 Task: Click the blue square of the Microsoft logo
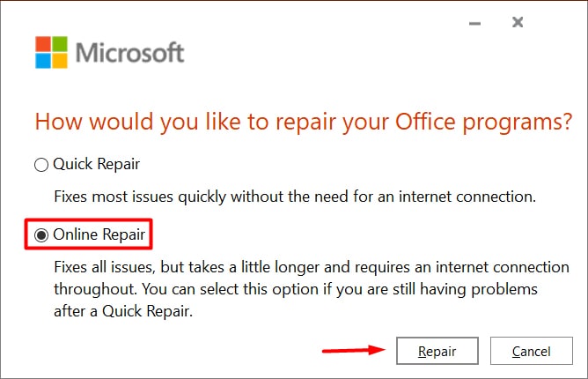click(x=43, y=61)
